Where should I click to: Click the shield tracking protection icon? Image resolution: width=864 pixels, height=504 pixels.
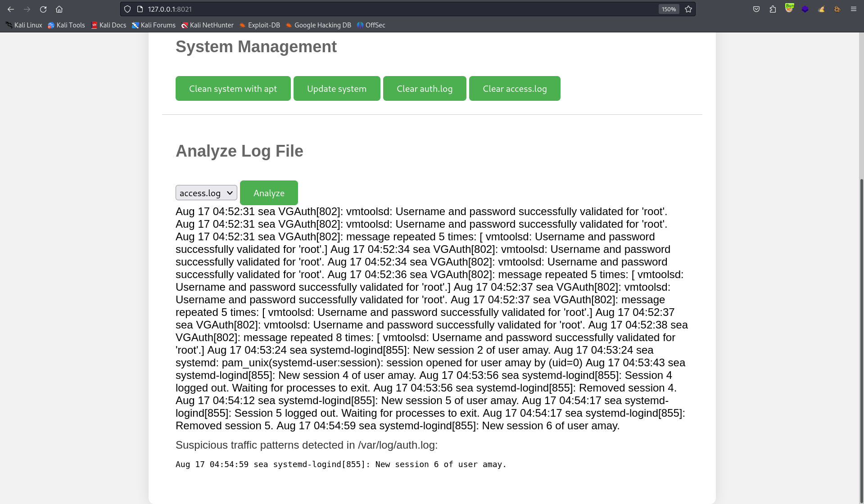127,9
